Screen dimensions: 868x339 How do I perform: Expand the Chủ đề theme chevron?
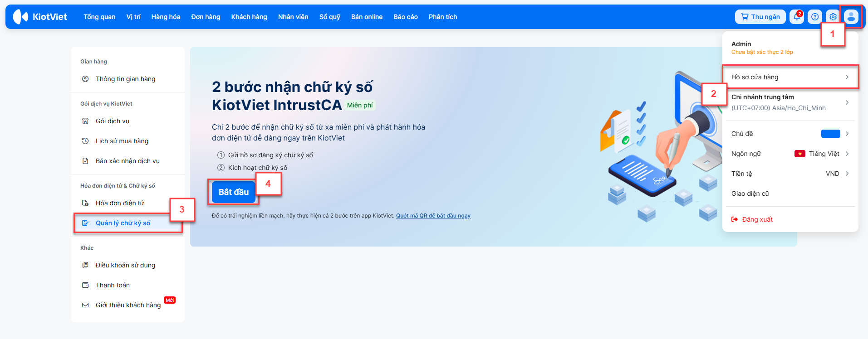(847, 134)
